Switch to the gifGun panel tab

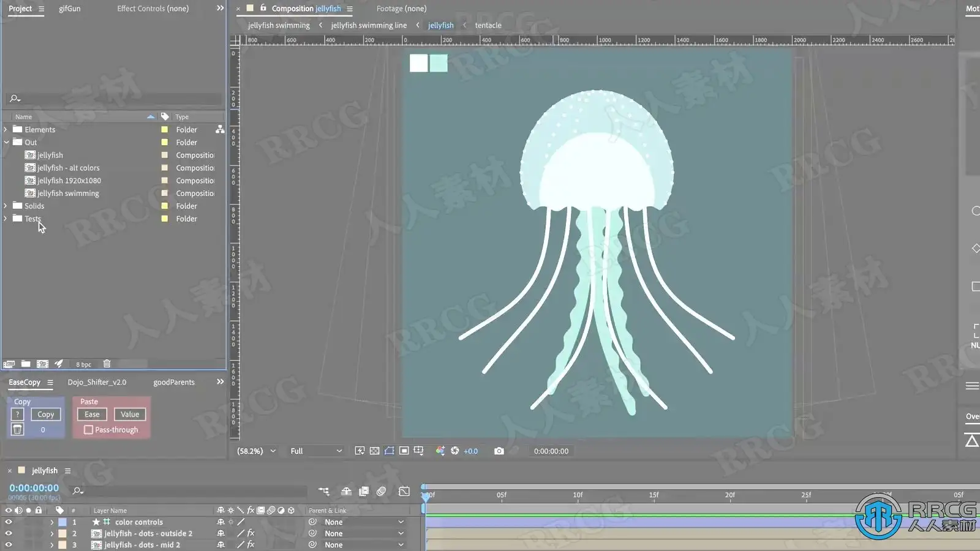pyautogui.click(x=69, y=9)
